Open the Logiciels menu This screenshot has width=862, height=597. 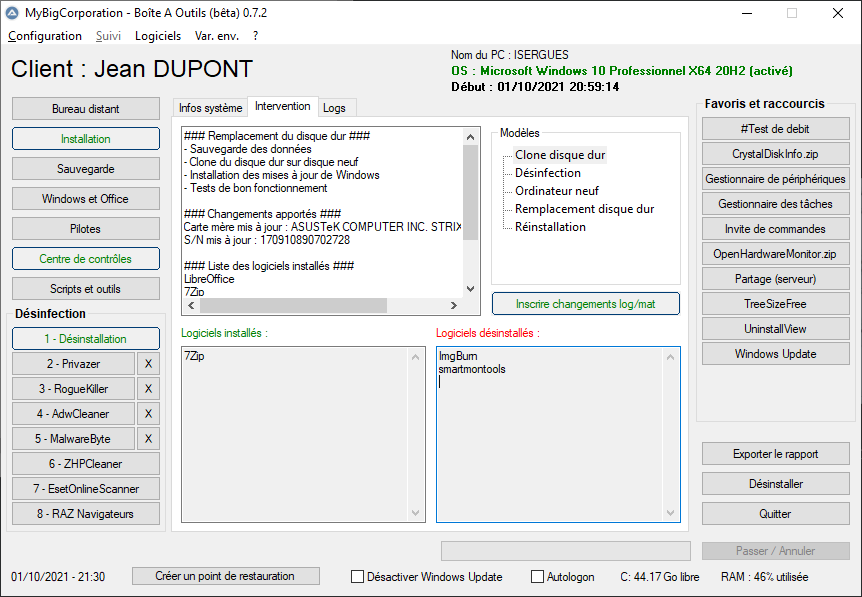coord(158,36)
